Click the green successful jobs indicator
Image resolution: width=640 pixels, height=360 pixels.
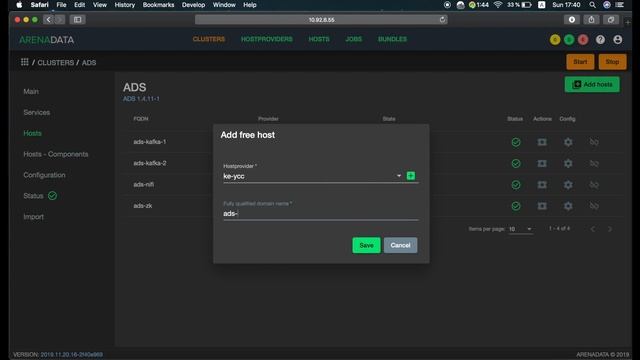569,40
